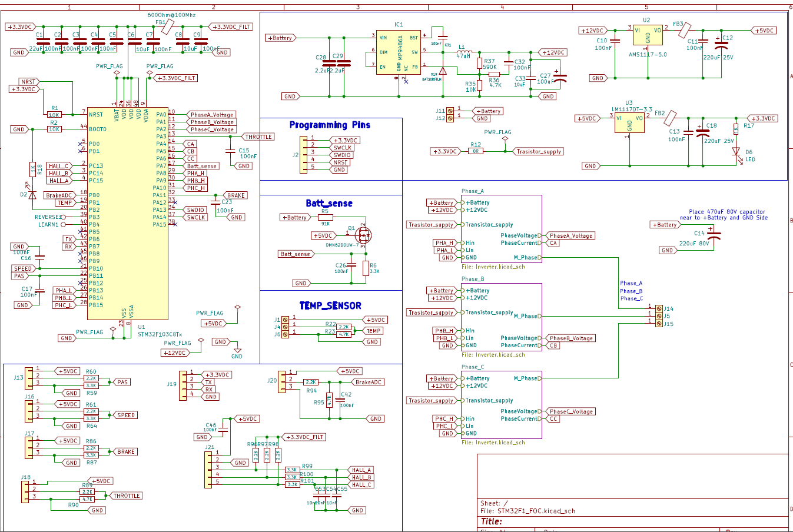Image resolution: width=793 pixels, height=532 pixels.
Task: Select the AMS1117-5.0 regulator U2
Action: (648, 35)
